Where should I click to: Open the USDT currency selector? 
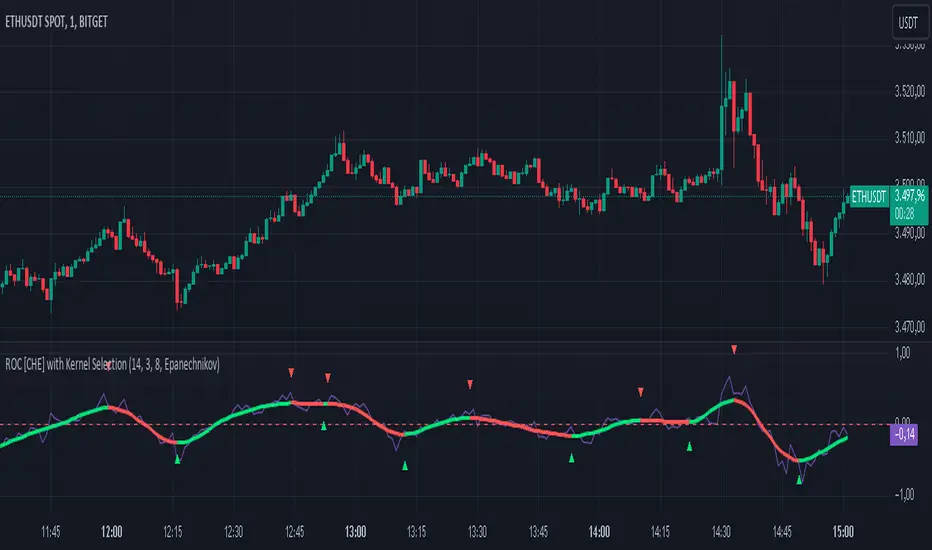pyautogui.click(x=908, y=23)
